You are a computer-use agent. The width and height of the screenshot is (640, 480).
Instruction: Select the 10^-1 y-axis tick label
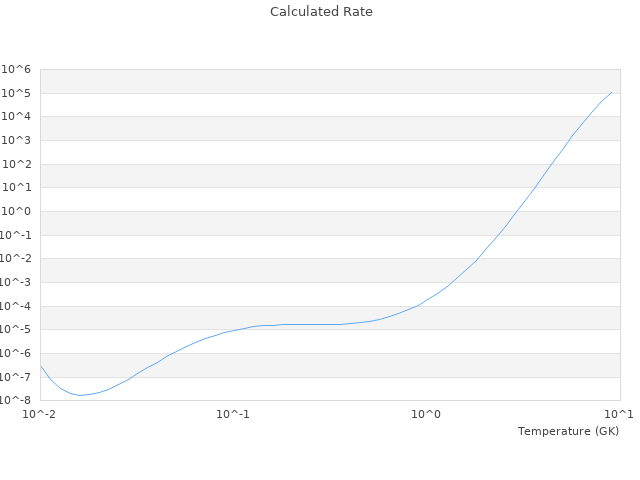pyautogui.click(x=15, y=235)
